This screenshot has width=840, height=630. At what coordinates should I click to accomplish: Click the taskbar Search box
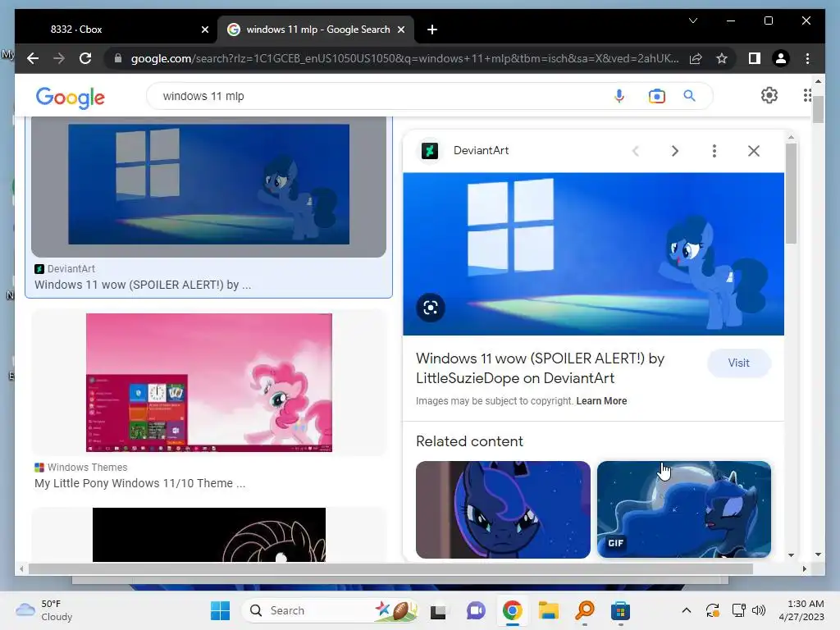point(330,610)
